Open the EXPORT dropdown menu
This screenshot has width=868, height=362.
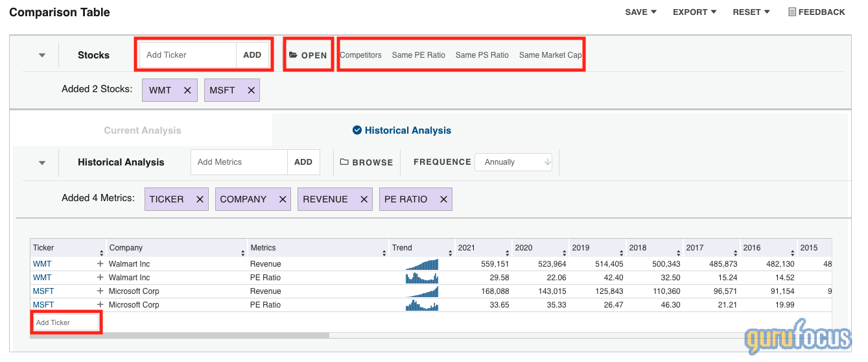tap(695, 12)
